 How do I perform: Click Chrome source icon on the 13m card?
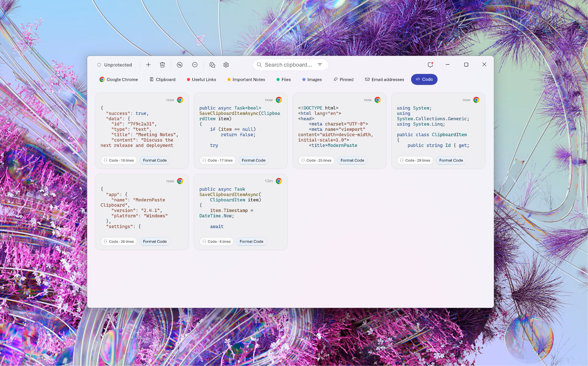point(279,181)
